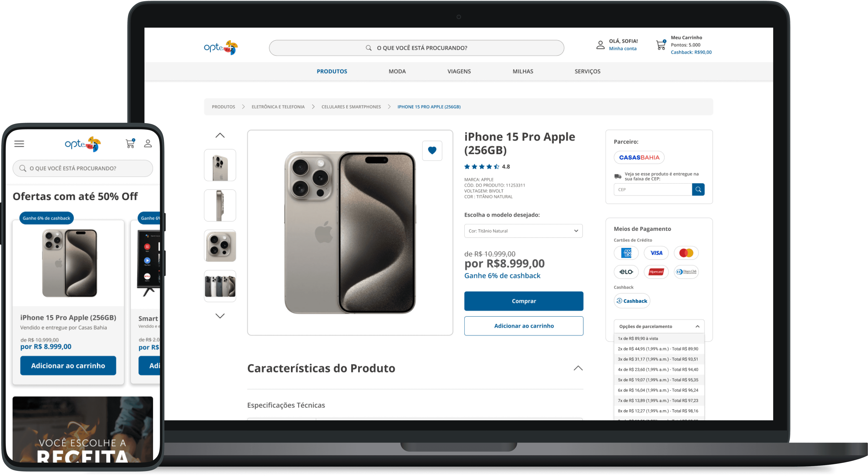Open the Cor: Titânio Natural dropdown

coord(523,231)
